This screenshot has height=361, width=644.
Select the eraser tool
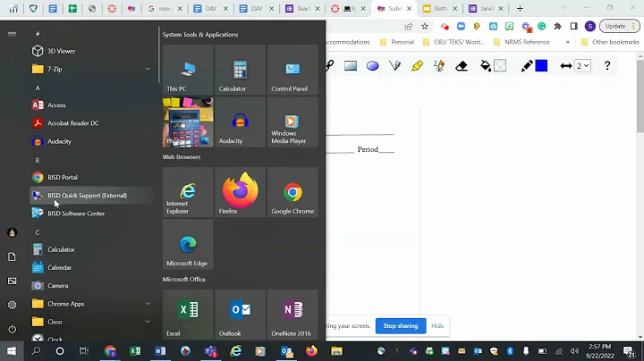coord(462,65)
